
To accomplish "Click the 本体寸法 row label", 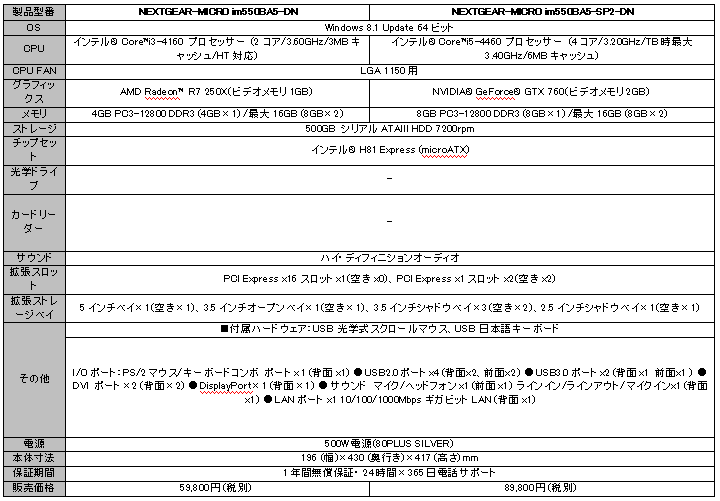I will pos(34,458).
